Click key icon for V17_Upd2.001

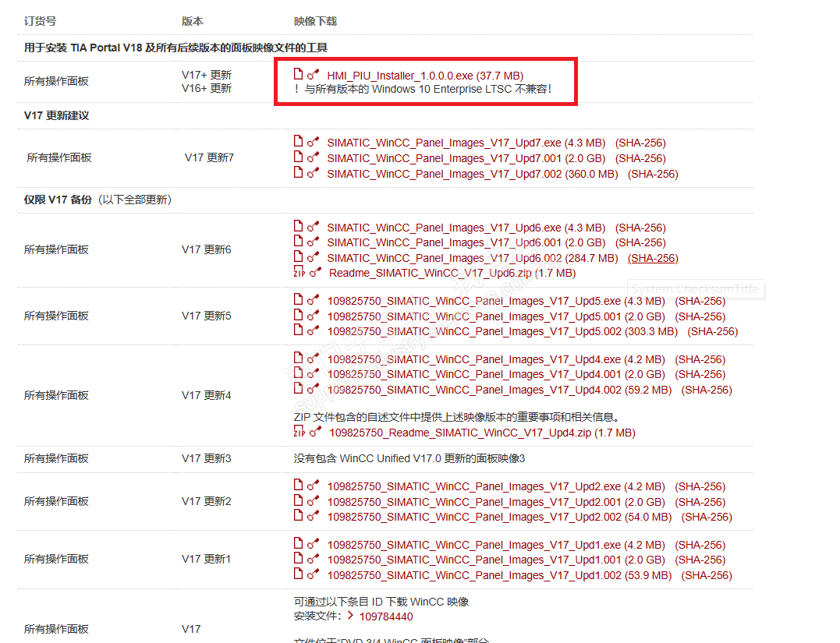314,501
